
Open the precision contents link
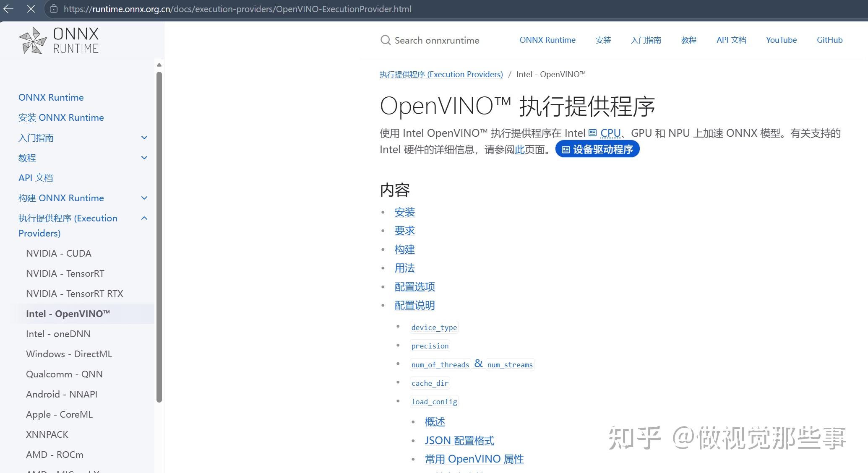tap(430, 346)
